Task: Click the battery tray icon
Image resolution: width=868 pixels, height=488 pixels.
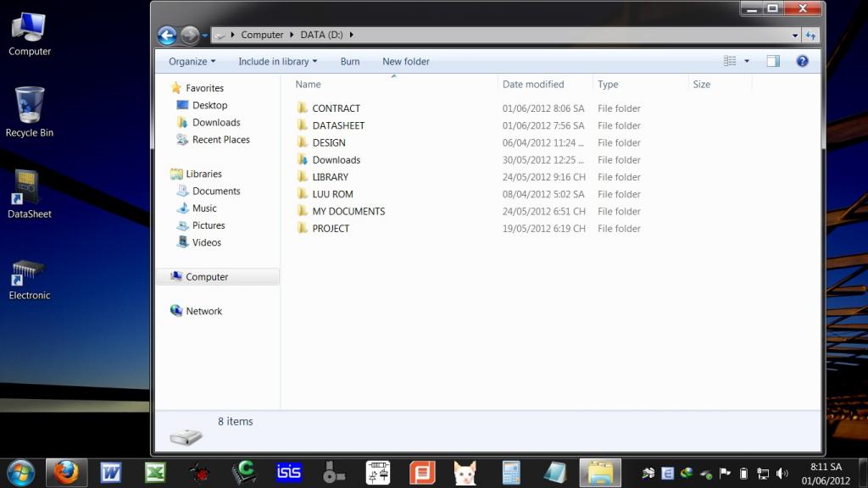Action: pos(744,474)
